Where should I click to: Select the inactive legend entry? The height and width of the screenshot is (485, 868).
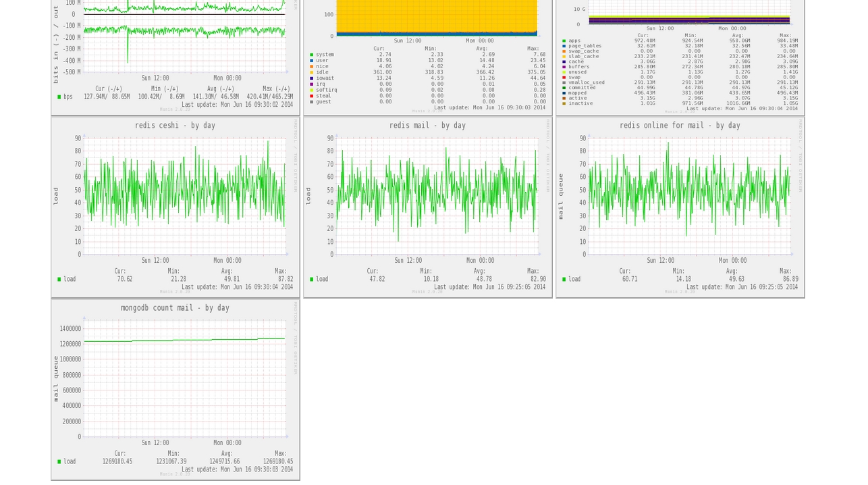pos(580,103)
